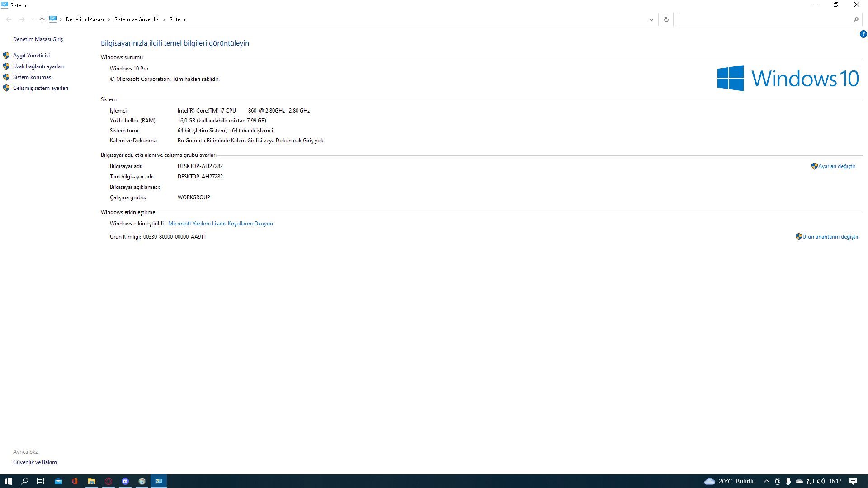Open Sistem koruması settings
This screenshot has width=868, height=488.
click(x=33, y=77)
